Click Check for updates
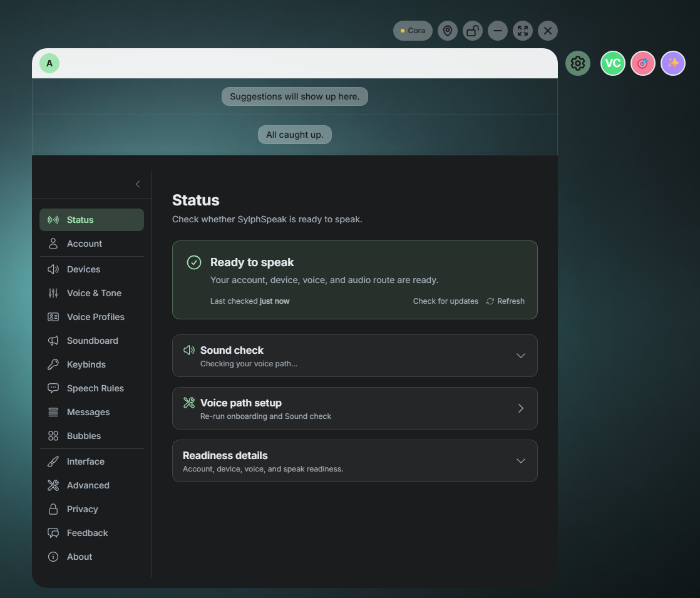Image resolution: width=700 pixels, height=598 pixels. click(446, 301)
